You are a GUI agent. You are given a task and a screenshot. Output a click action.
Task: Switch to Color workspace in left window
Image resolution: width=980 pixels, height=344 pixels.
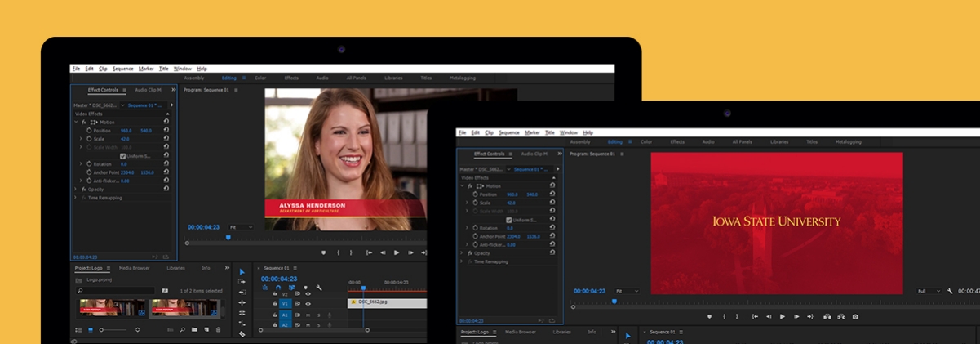(260, 78)
